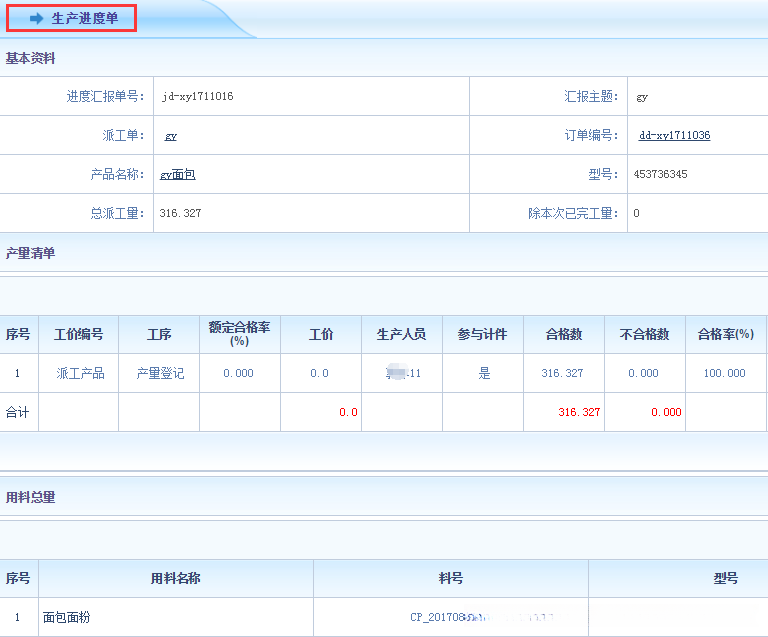Image resolution: width=768 pixels, height=637 pixels.
Task: Click row 1 qualified count 316.327
Action: pos(562,373)
